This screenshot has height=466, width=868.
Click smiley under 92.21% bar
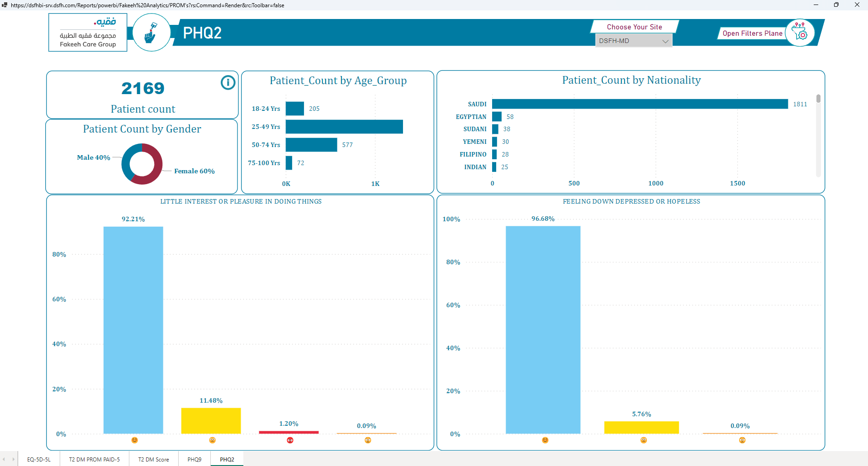134,440
